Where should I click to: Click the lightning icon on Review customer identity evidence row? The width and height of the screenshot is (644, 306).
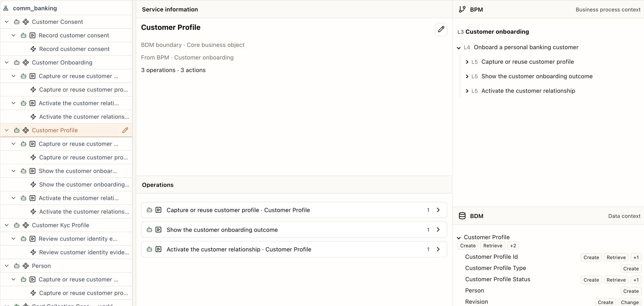(33, 252)
